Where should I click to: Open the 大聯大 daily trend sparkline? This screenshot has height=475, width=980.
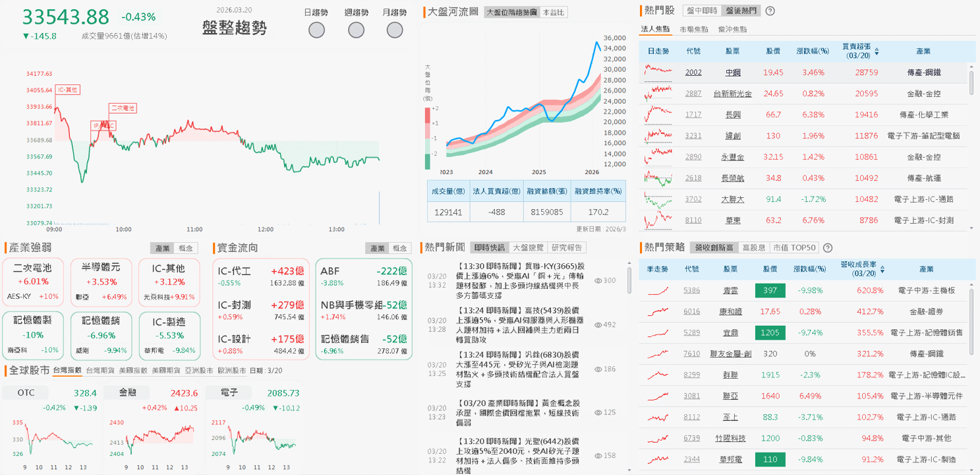click(658, 199)
